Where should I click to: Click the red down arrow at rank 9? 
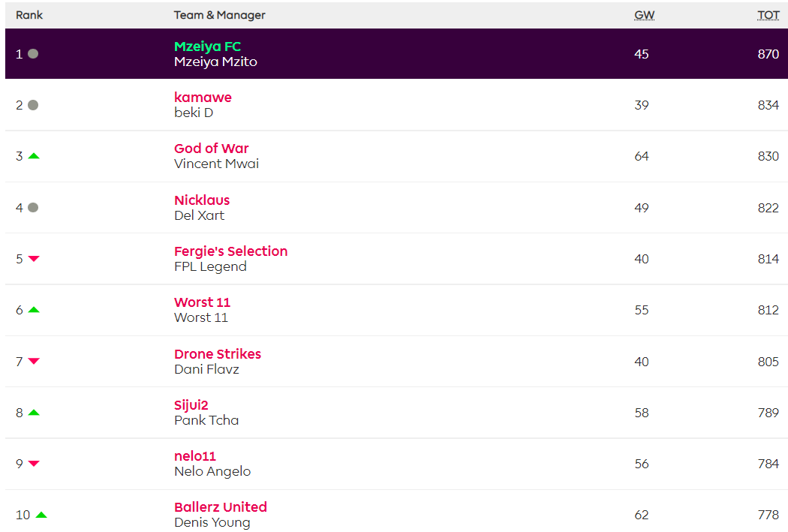[x=33, y=464]
